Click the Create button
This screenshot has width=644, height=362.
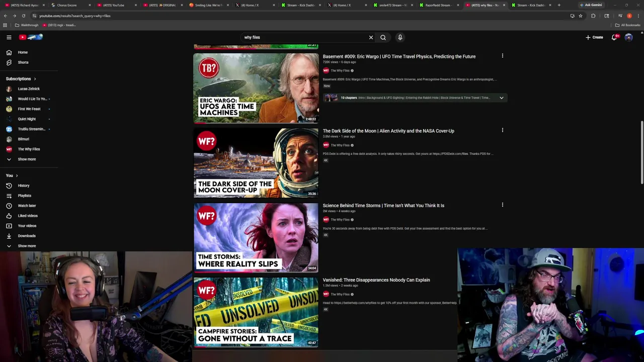click(x=594, y=37)
